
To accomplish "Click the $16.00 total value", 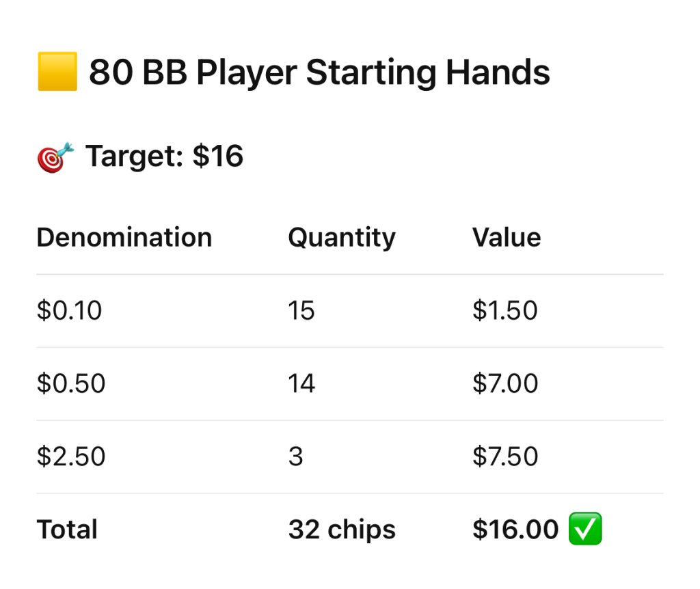I will tap(515, 530).
